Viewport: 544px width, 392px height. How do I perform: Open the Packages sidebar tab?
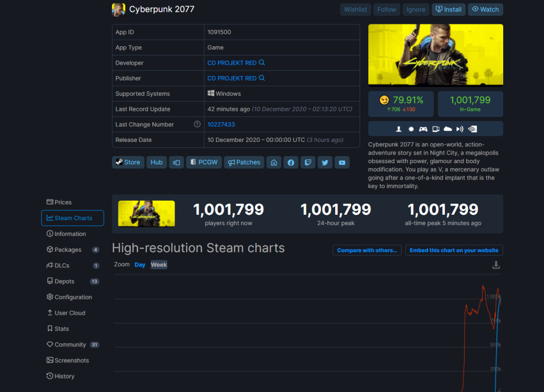[x=72, y=250]
